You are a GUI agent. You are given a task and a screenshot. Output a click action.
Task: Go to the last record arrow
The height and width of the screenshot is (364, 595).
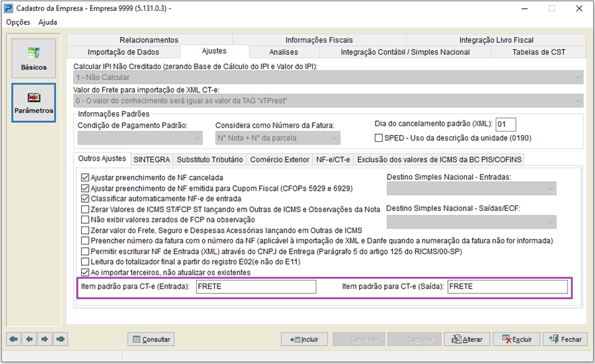pyautogui.click(x=60, y=339)
